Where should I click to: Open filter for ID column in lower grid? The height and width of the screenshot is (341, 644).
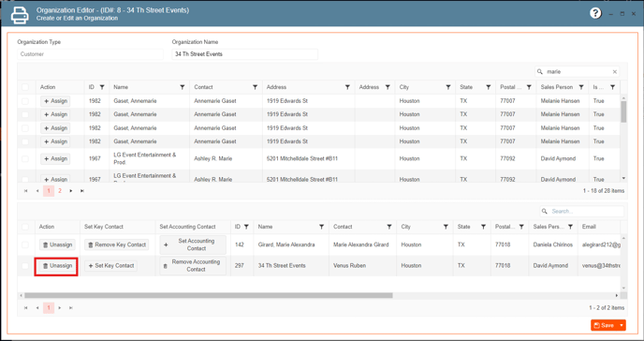pyautogui.click(x=246, y=227)
